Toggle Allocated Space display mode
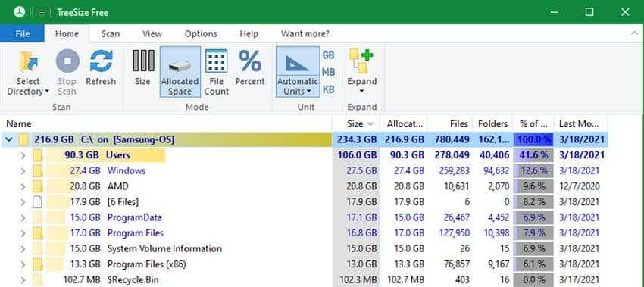This screenshot has height=287, width=644. click(180, 72)
